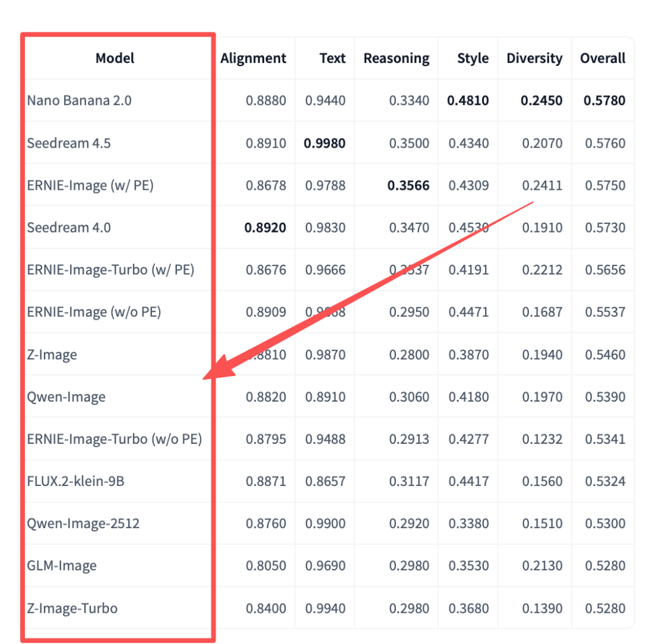This screenshot has height=644, width=659.
Task: Select the Z-Image model name
Action: click(x=52, y=355)
